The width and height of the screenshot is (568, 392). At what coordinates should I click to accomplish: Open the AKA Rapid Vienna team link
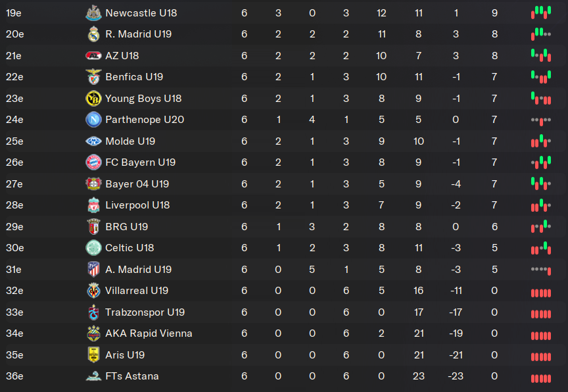point(149,333)
